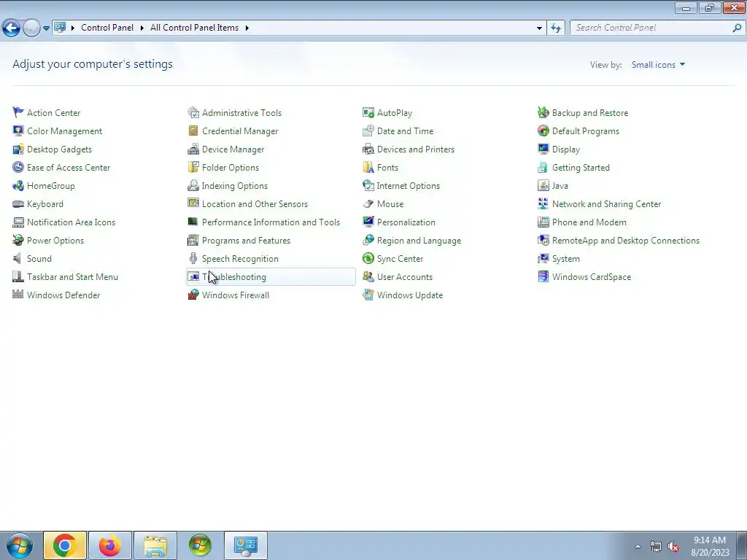Open the Credential Manager vault icon
The image size is (747, 560).
[193, 131]
